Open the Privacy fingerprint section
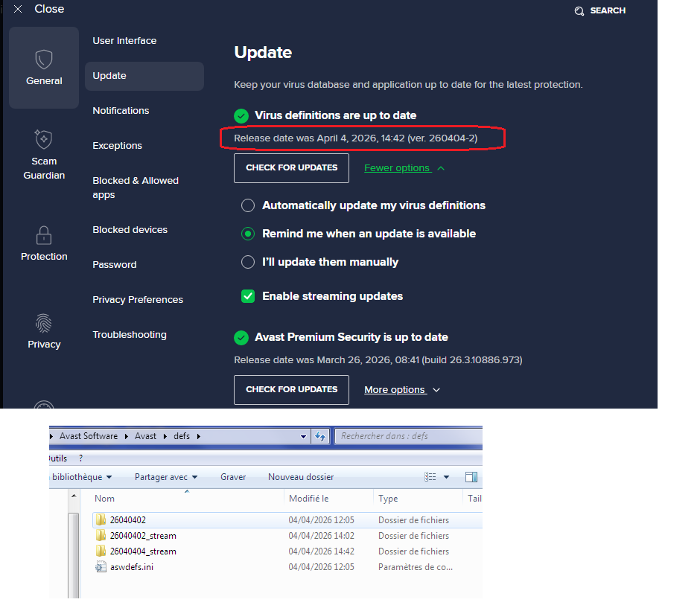This screenshot has width=700, height=611. tap(44, 323)
